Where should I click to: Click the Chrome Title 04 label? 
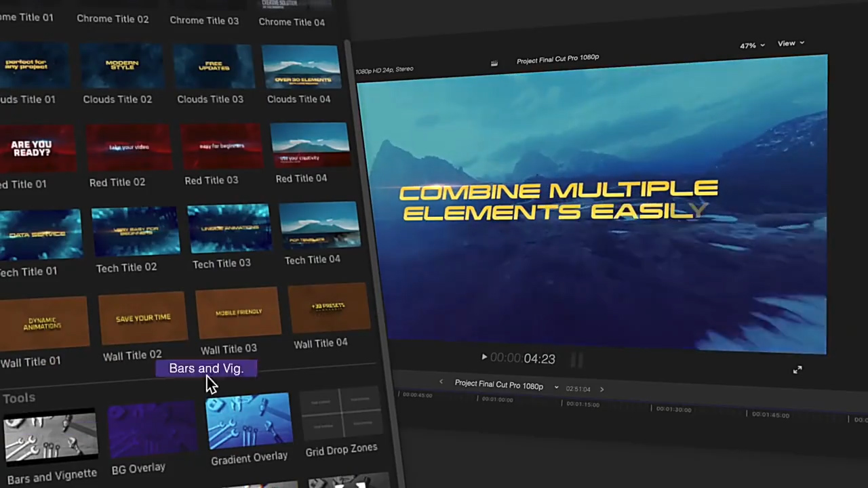(x=292, y=22)
